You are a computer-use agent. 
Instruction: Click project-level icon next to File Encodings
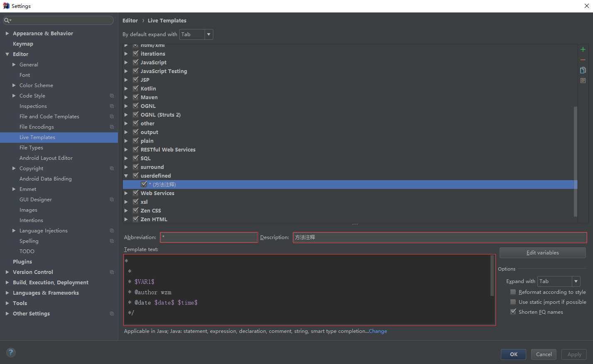tap(112, 127)
